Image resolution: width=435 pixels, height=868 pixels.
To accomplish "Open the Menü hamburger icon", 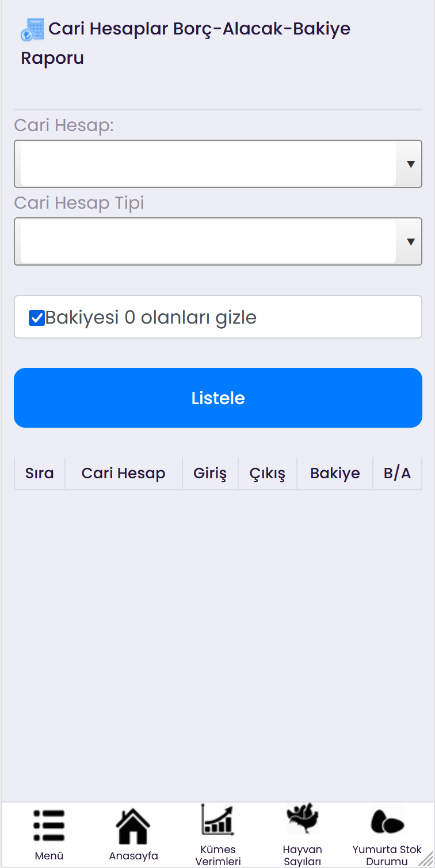I will (x=49, y=826).
